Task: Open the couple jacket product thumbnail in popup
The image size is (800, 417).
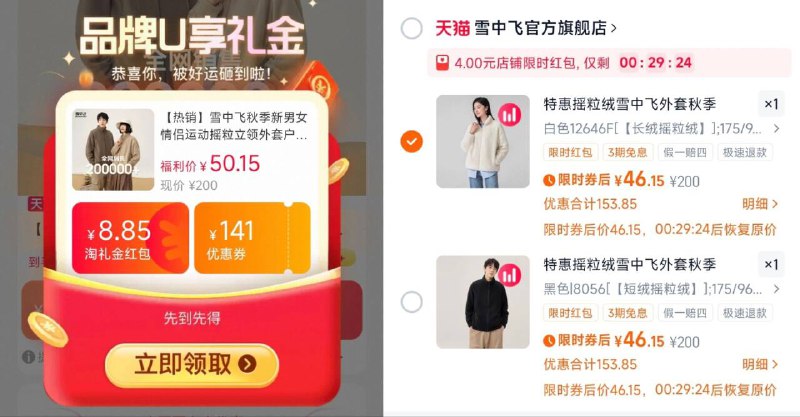Action: tap(113, 150)
